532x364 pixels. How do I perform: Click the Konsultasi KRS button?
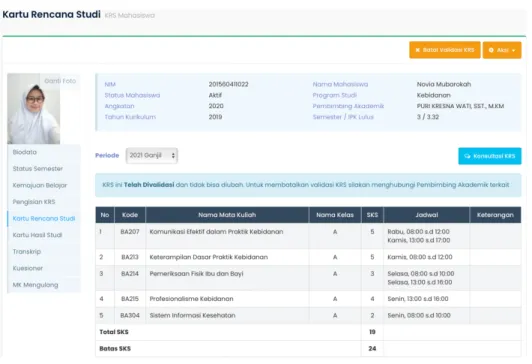[x=490, y=156]
